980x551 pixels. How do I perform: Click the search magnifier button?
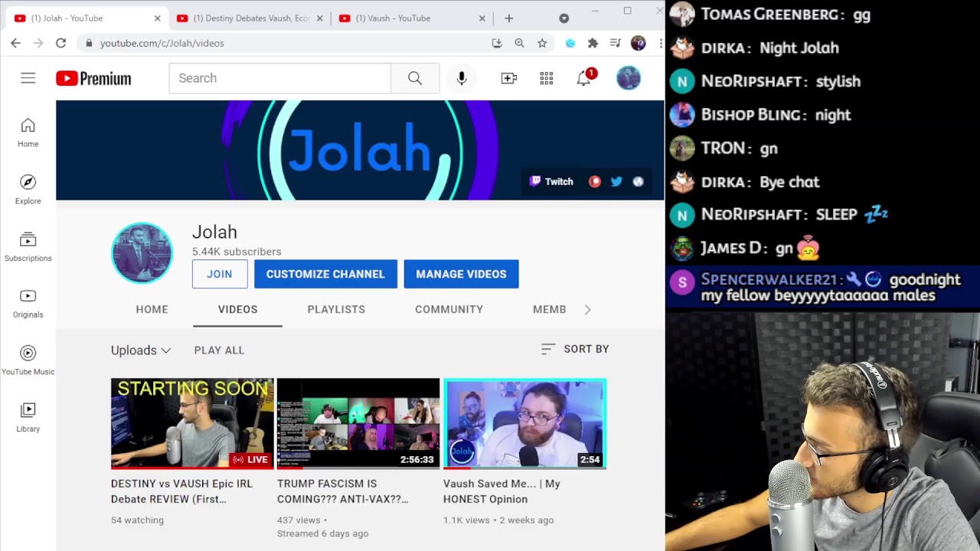pos(415,78)
